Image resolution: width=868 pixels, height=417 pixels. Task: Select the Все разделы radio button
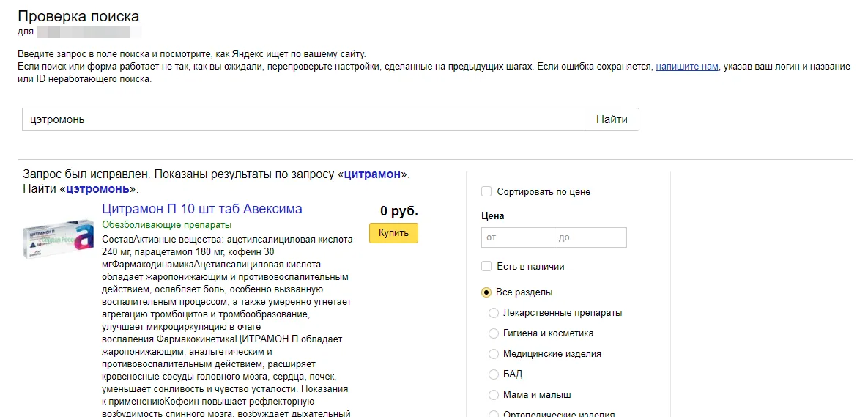486,292
